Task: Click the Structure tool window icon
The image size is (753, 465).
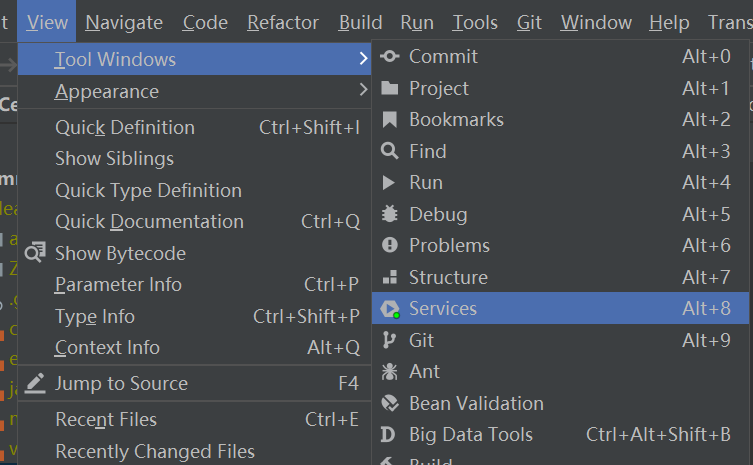Action: (x=390, y=278)
